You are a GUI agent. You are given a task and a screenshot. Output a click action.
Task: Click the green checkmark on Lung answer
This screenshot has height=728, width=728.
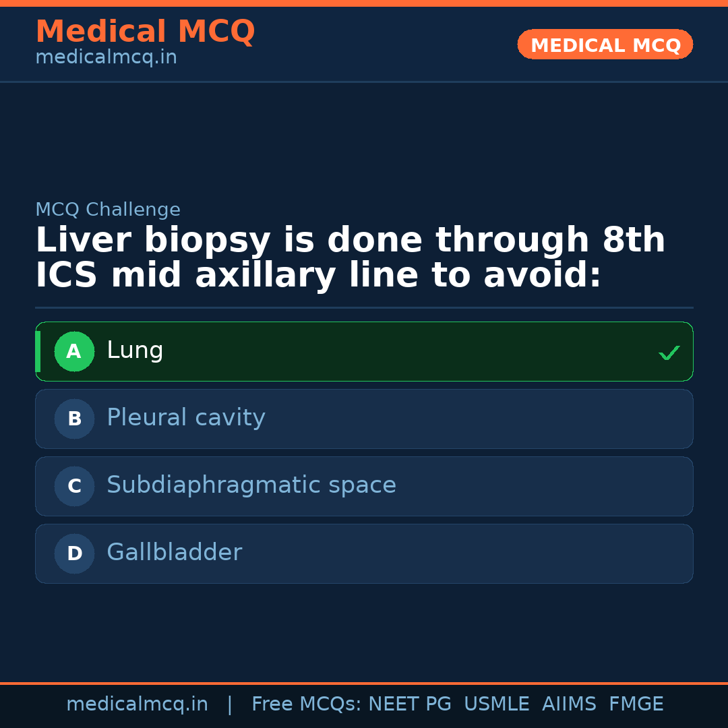669,353
